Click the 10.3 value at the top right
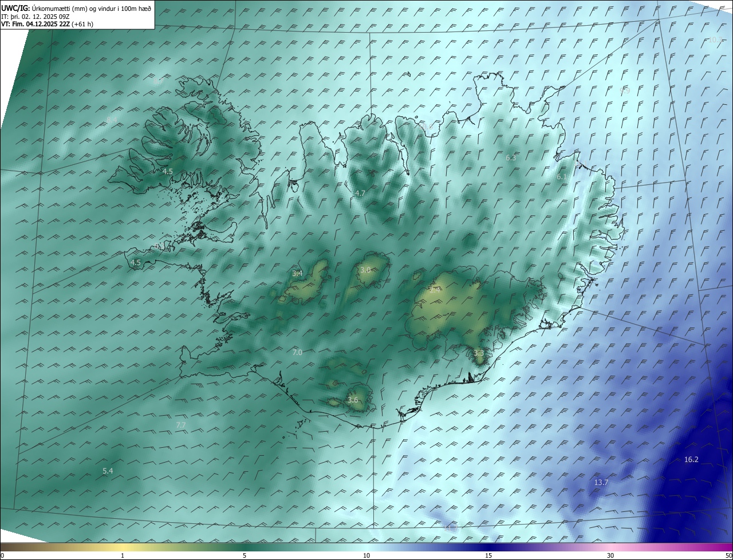Image resolution: width=733 pixels, height=560 pixels. click(x=715, y=40)
